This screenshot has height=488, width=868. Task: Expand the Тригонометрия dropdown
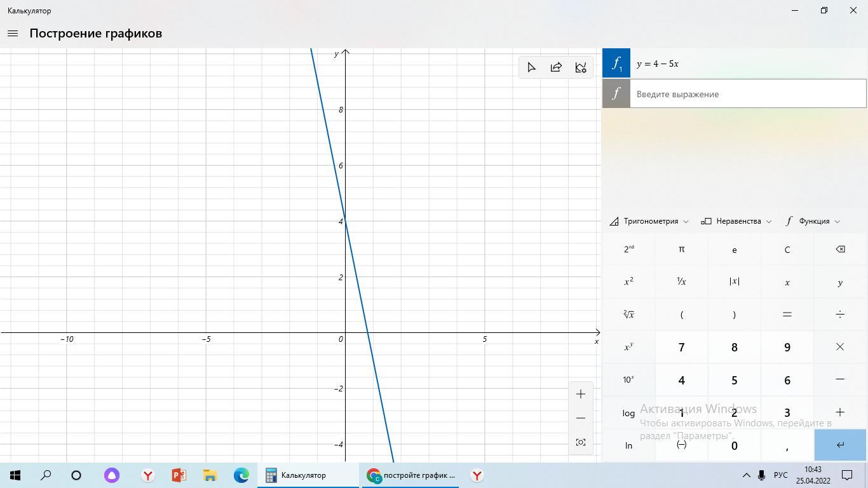tap(649, 221)
